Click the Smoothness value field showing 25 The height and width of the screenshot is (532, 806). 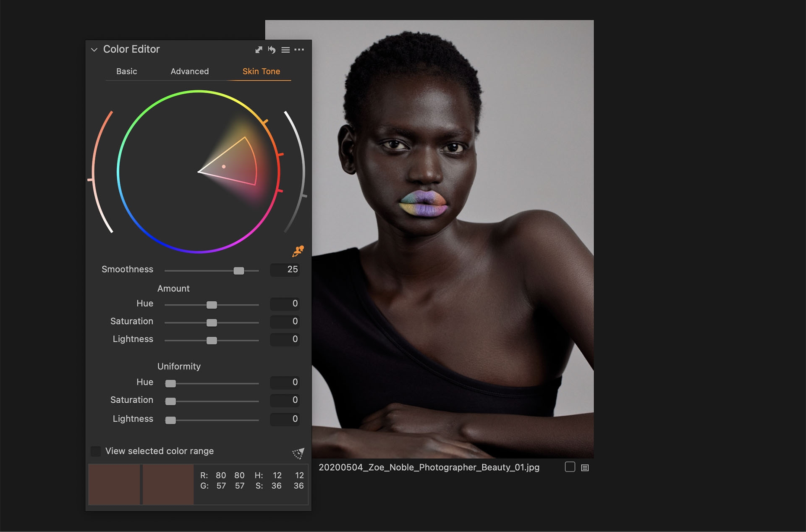click(x=285, y=270)
